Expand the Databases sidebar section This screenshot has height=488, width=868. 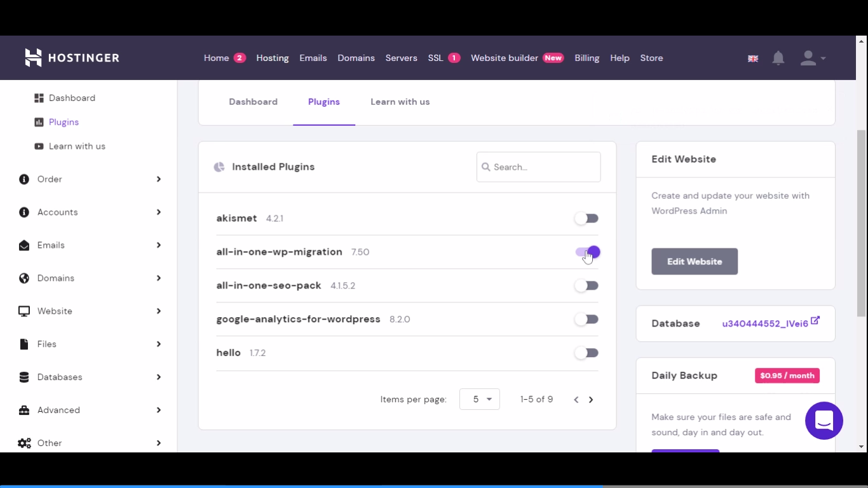(x=158, y=377)
